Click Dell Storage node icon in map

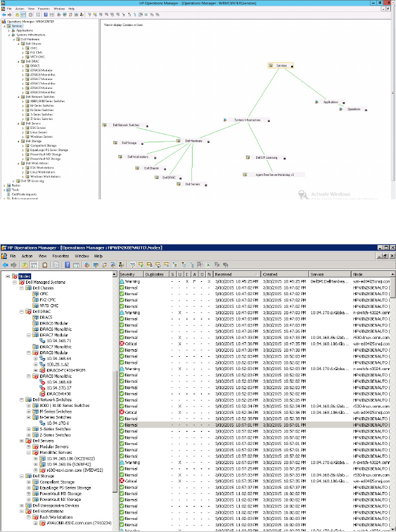pos(115,143)
